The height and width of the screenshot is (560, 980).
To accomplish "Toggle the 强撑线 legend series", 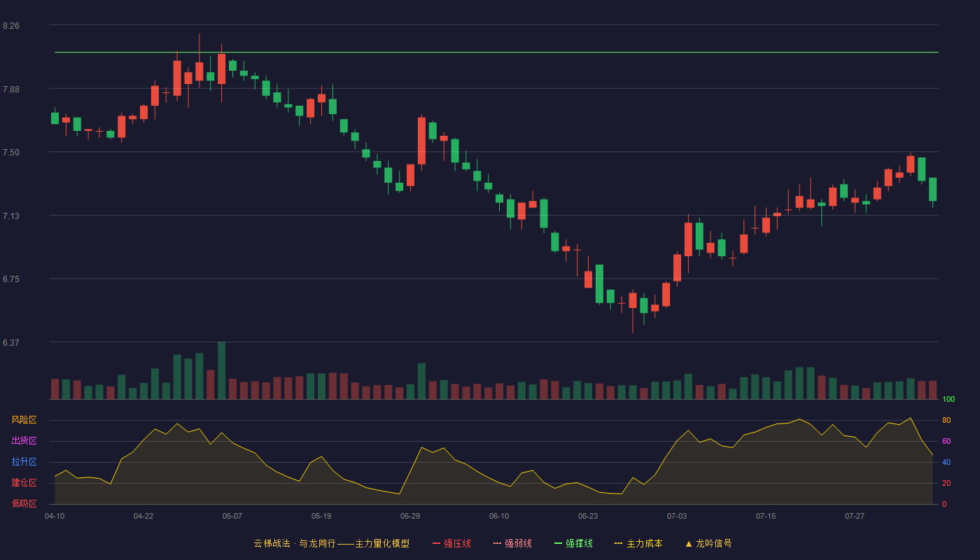I will (573, 543).
